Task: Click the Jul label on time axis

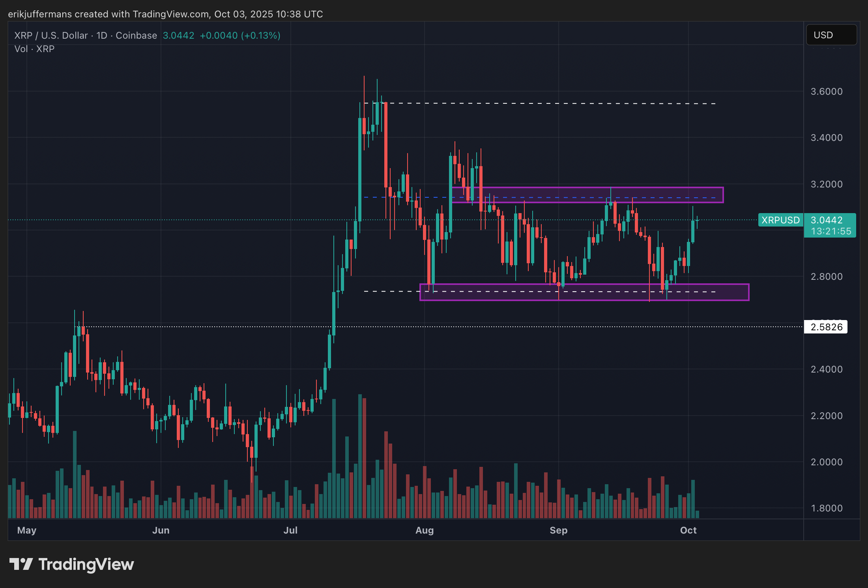Action: (290, 530)
